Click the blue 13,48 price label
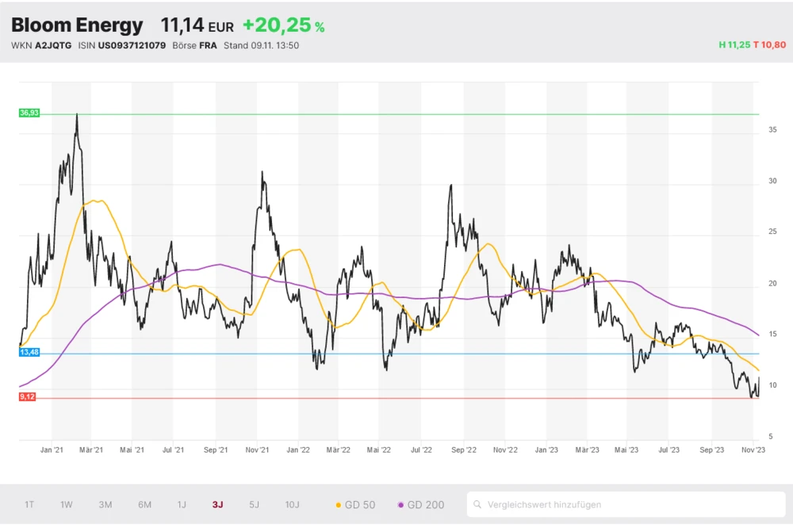 pyautogui.click(x=29, y=353)
